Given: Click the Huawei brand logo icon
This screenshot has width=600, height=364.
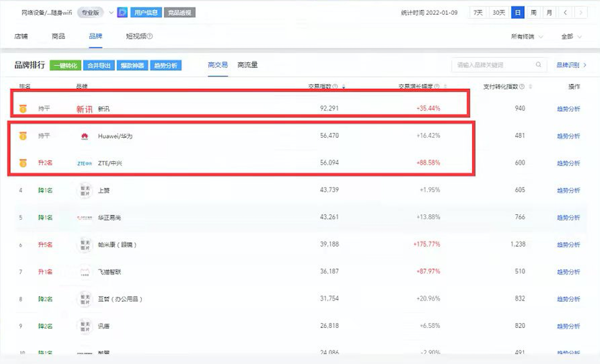Looking at the screenshot, I should [x=84, y=135].
